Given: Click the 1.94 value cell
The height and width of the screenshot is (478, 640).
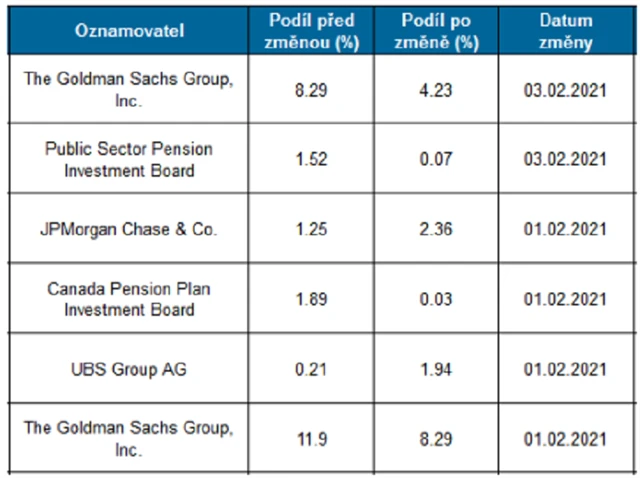Looking at the screenshot, I should pos(437,370).
